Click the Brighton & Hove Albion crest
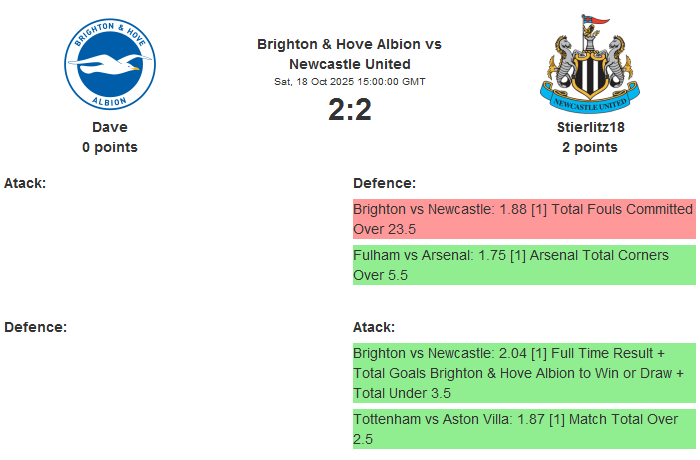 pos(110,66)
